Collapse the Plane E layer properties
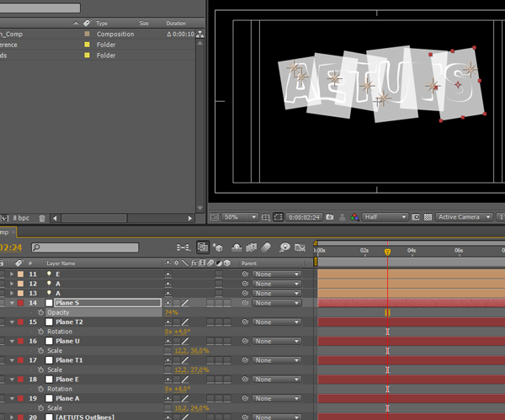The width and height of the screenshot is (505, 420). 12,380
